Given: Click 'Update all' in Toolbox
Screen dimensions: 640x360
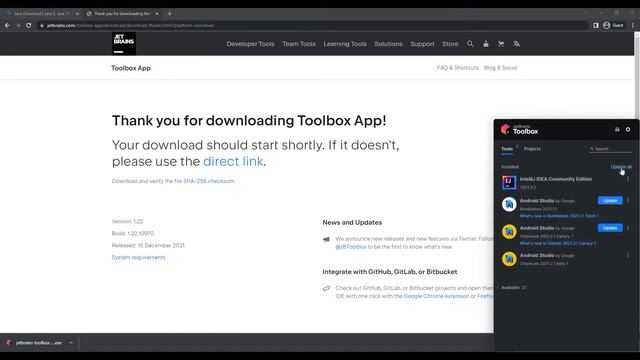Looking at the screenshot, I should [x=621, y=167].
